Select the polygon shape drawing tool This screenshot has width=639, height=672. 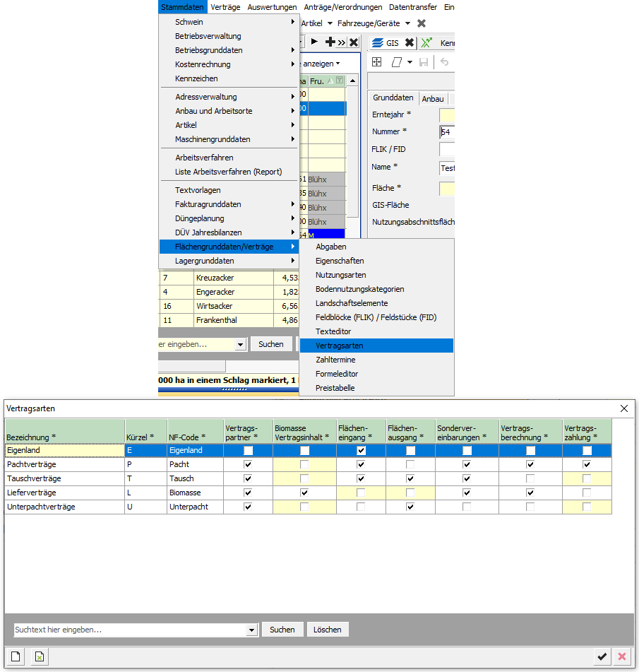pos(396,62)
